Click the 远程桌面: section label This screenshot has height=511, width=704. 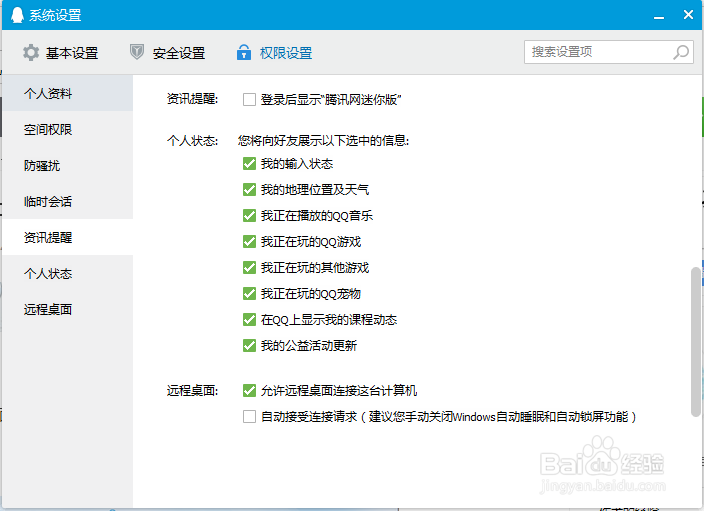point(192,391)
